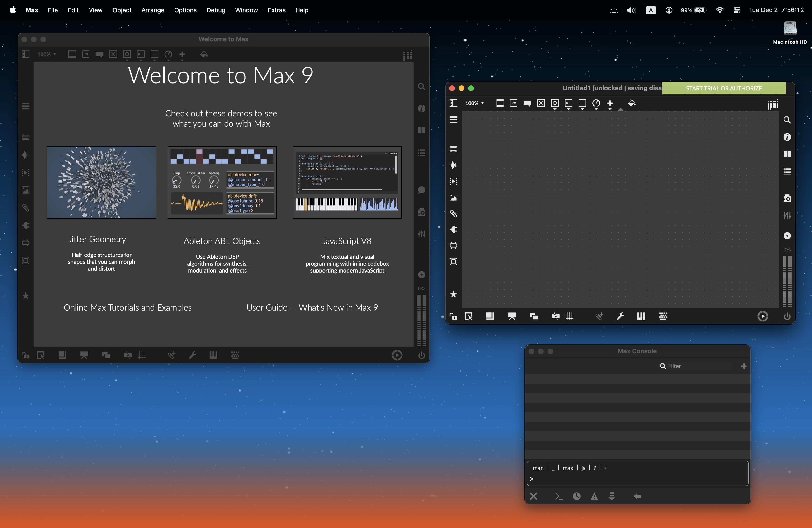Open the Debug wrench icon in Untitled1
Image resolution: width=812 pixels, height=528 pixels.
pyautogui.click(x=620, y=316)
